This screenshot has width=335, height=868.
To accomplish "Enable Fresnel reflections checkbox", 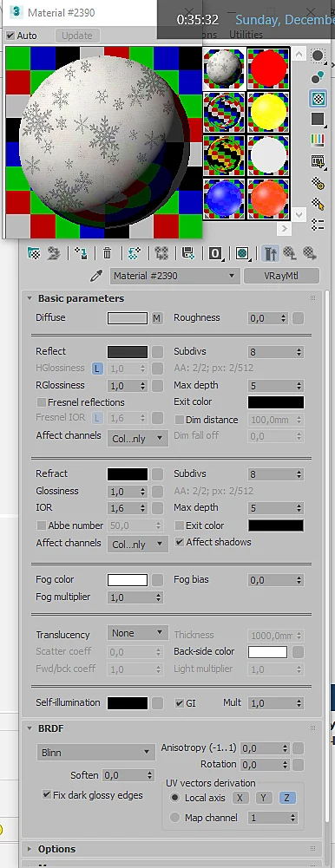I will pyautogui.click(x=41, y=402).
